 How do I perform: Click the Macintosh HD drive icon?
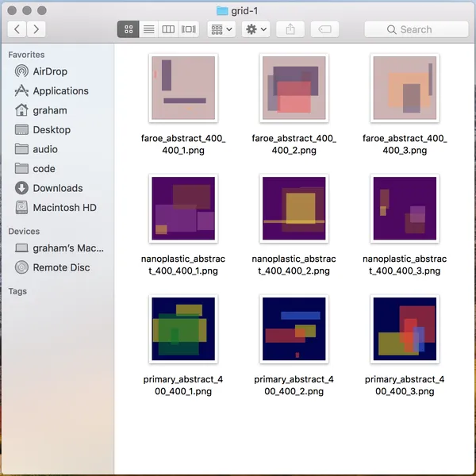[21, 207]
